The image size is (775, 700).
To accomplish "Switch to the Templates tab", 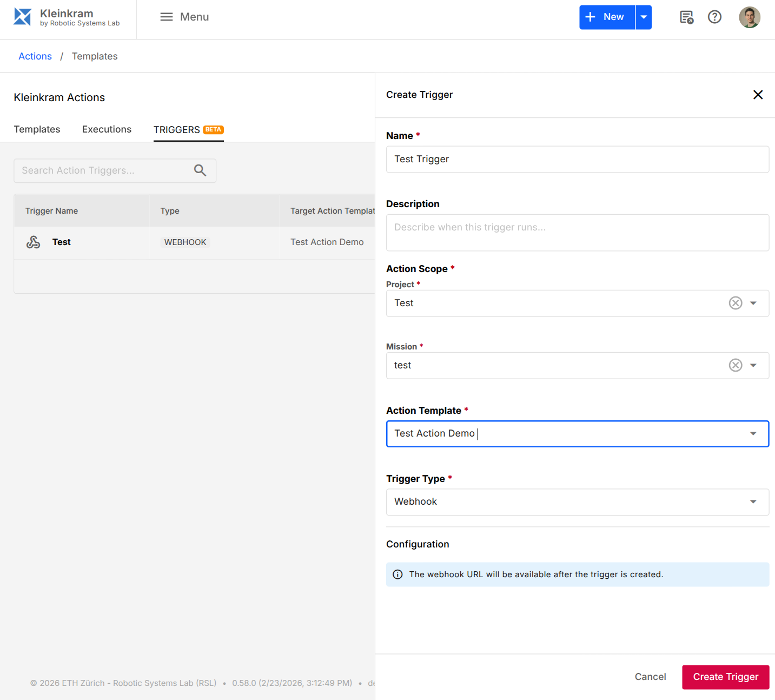I will (37, 129).
